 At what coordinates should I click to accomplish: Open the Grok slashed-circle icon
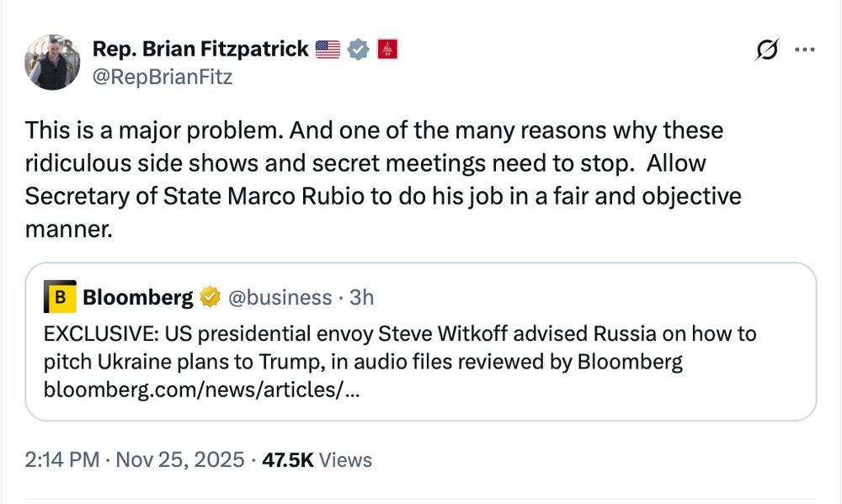point(768,50)
